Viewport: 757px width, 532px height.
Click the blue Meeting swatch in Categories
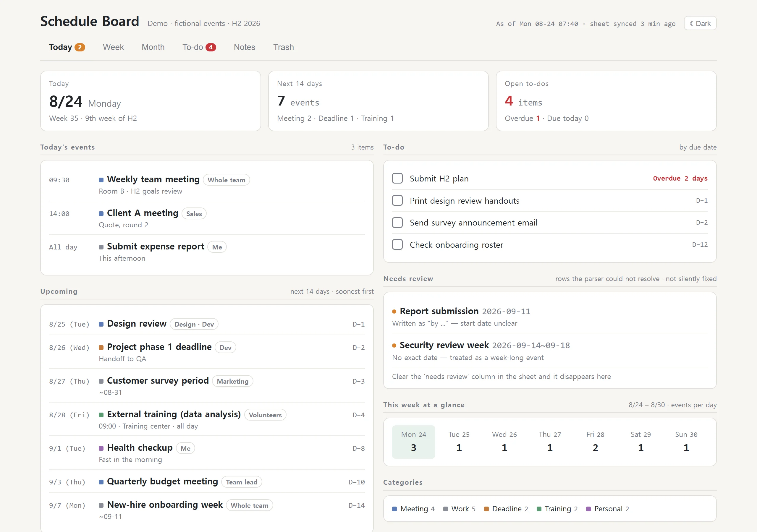coord(394,509)
